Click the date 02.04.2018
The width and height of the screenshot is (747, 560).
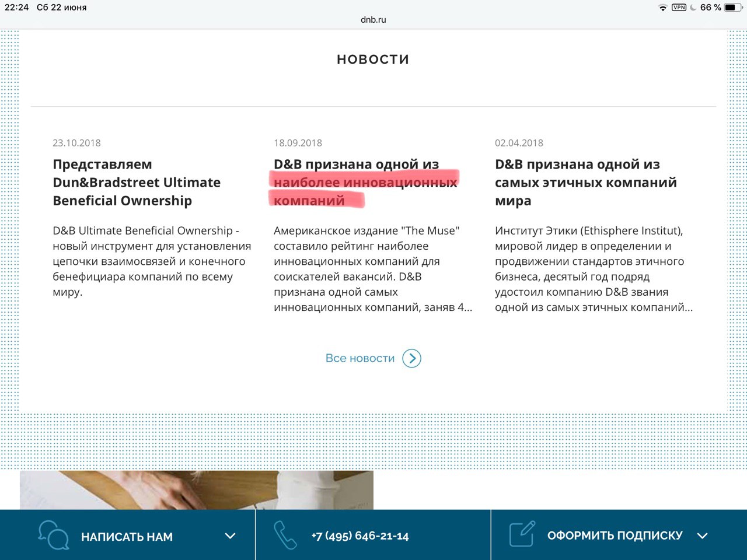coord(519,143)
